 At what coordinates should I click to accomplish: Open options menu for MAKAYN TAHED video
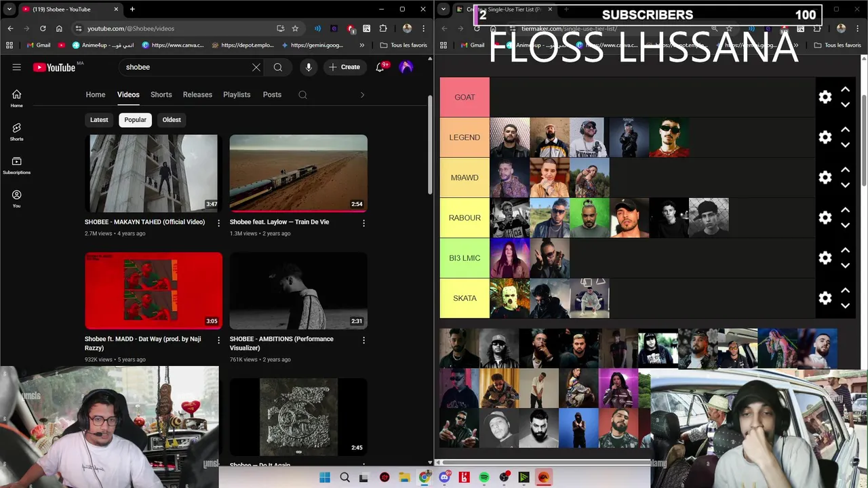(x=218, y=223)
